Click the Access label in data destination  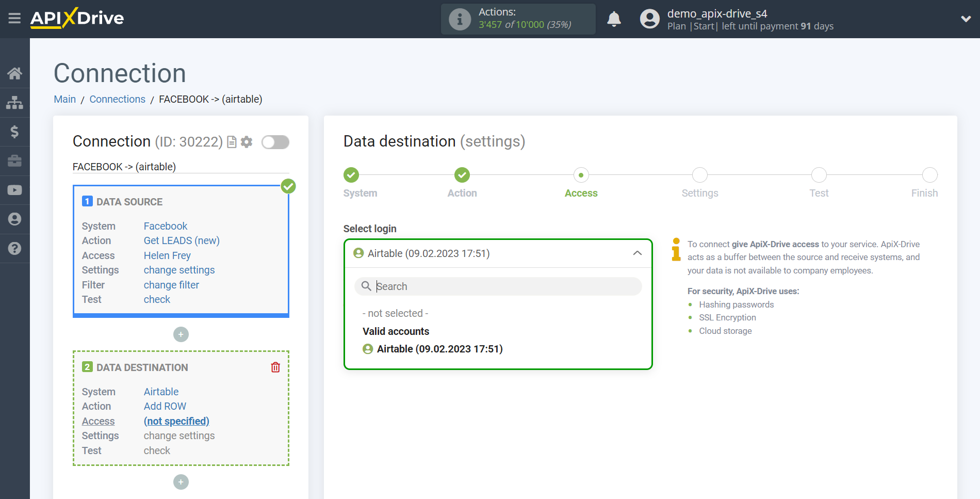click(x=98, y=421)
